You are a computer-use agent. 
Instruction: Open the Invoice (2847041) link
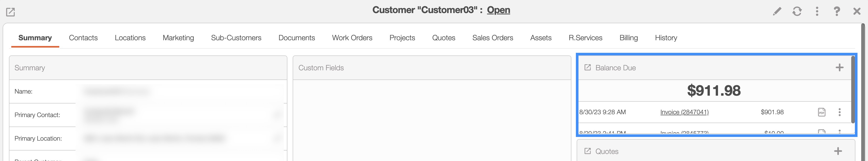pos(684,112)
